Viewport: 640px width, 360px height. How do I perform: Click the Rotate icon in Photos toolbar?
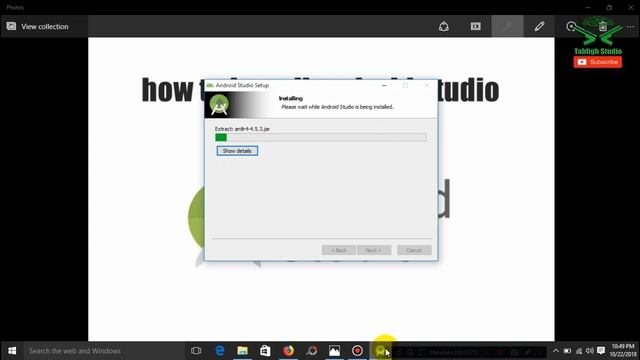(571, 27)
